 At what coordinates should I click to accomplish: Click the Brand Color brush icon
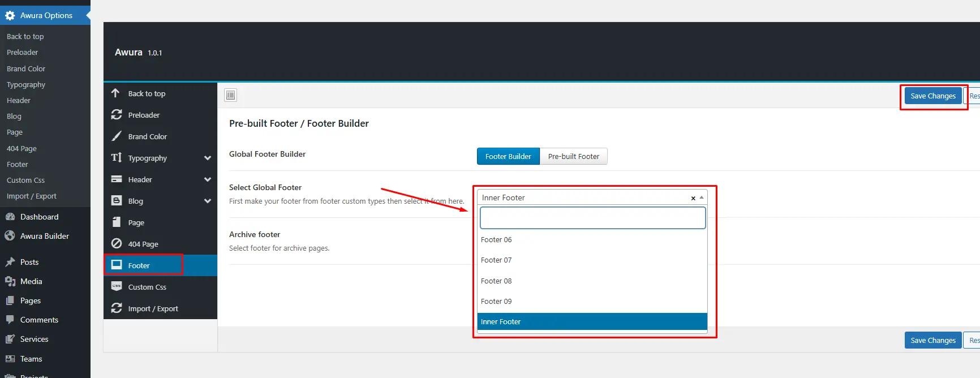click(117, 136)
